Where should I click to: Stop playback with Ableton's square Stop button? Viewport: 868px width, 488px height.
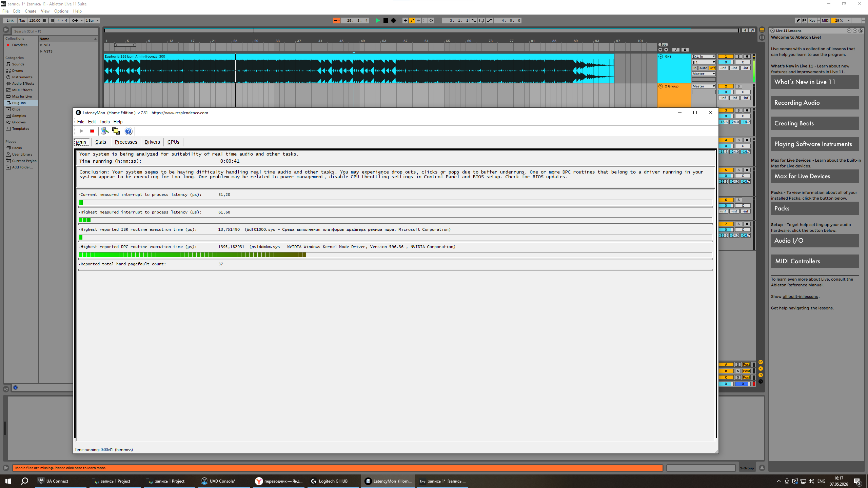tap(386, 21)
